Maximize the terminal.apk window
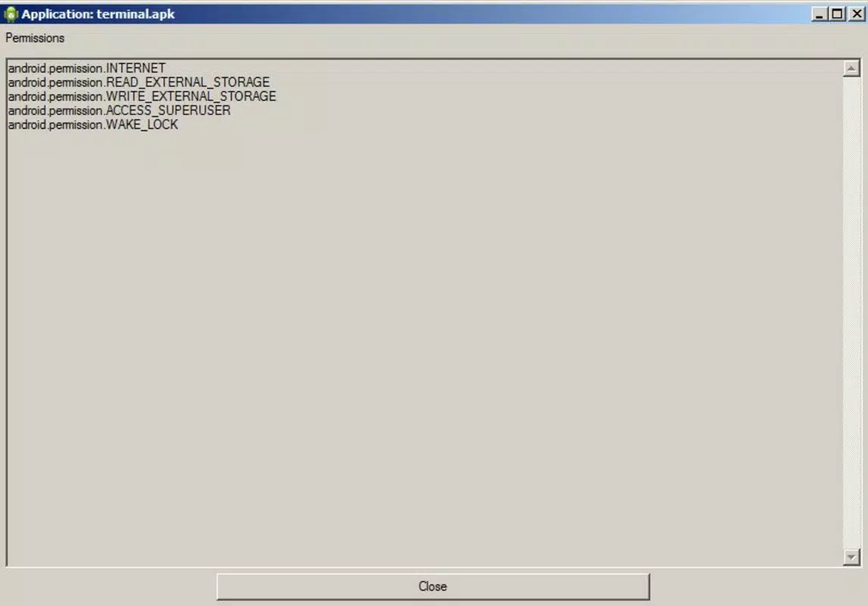The image size is (868, 606). click(x=837, y=14)
